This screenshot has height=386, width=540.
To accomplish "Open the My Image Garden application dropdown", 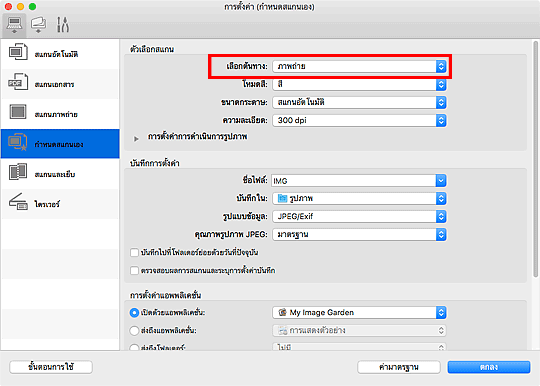I will pos(359,312).
